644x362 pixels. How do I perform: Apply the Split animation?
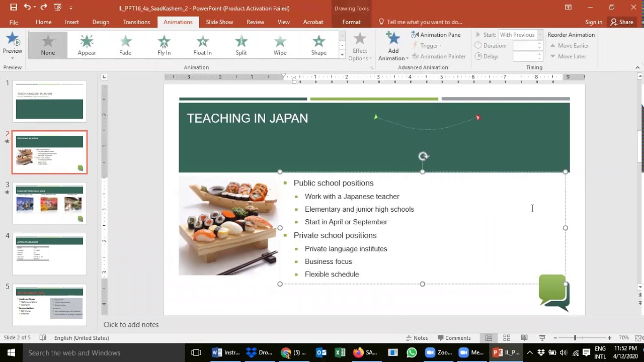click(x=242, y=45)
